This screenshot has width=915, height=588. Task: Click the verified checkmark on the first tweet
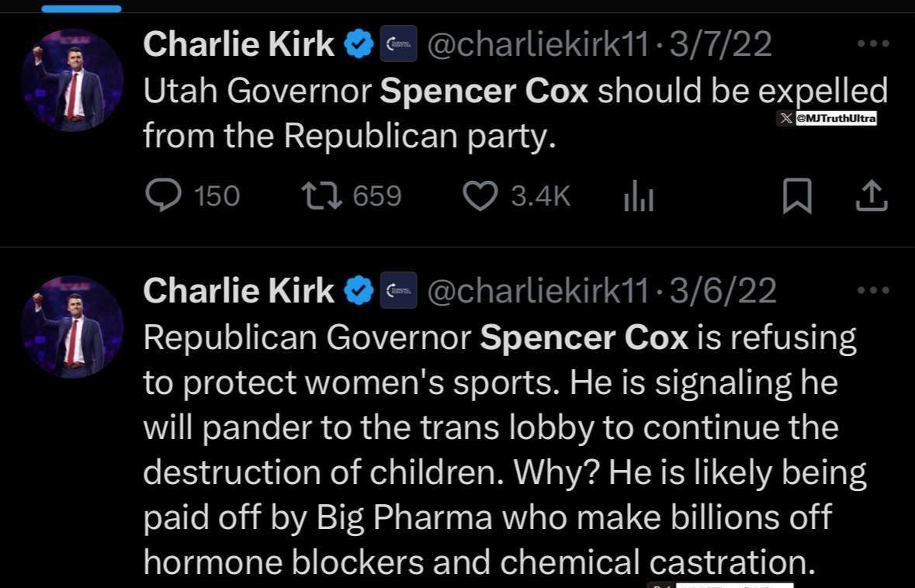click(x=358, y=43)
